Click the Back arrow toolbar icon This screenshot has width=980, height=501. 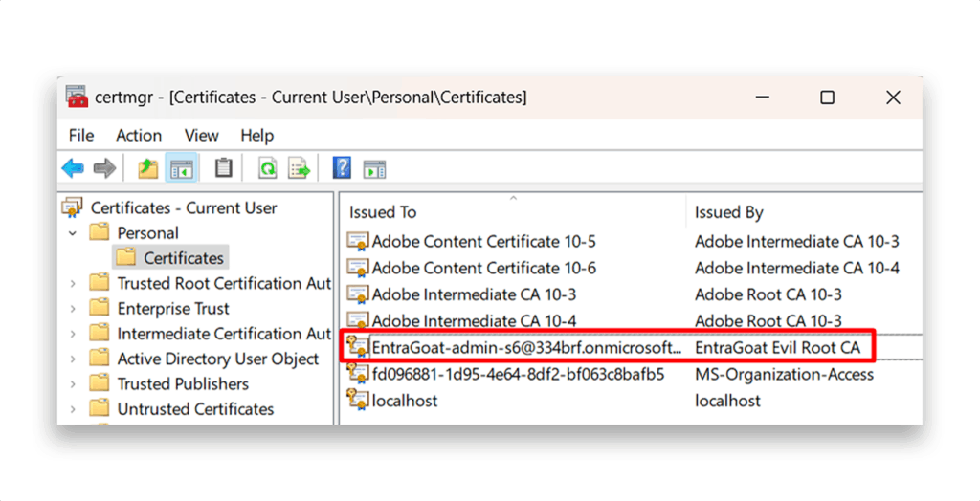73,168
